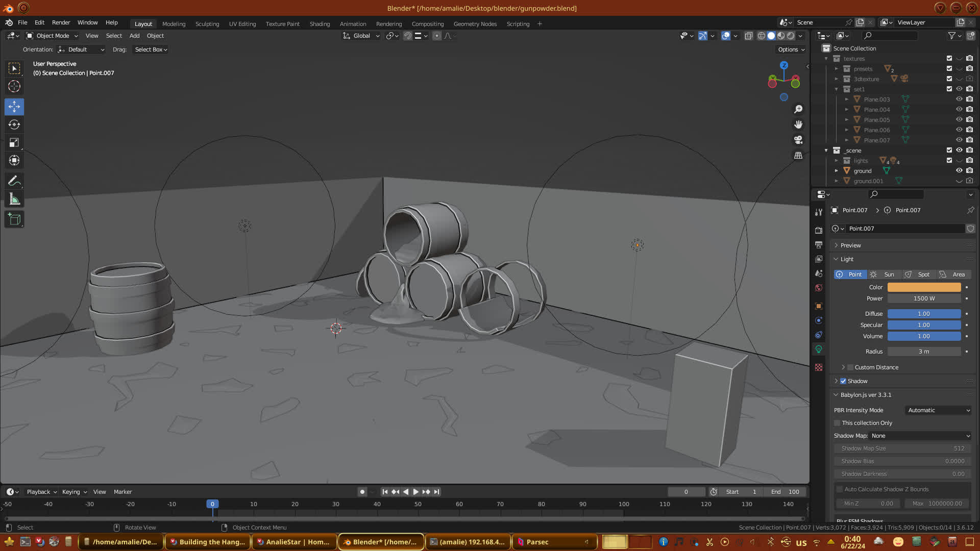Hide Plane.003 with its eye icon
The width and height of the screenshot is (980, 551).
[959, 99]
